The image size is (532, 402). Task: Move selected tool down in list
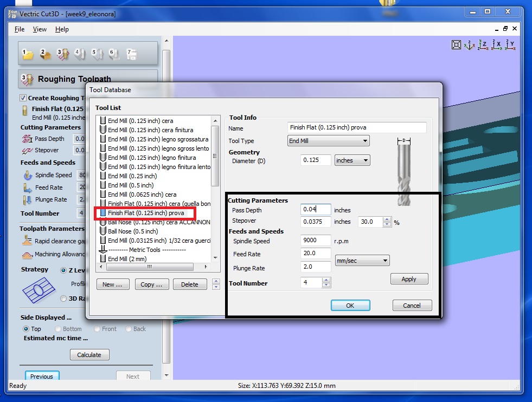[x=216, y=287]
